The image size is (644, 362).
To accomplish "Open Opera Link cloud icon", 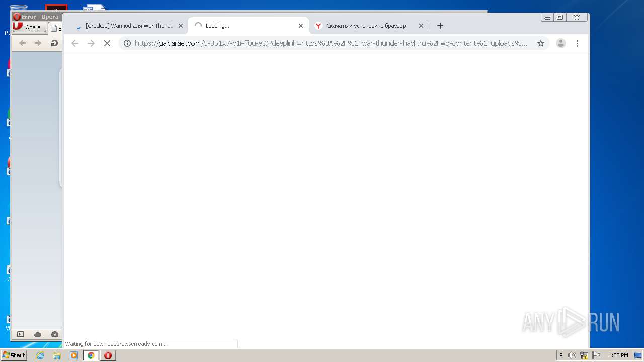I will [x=38, y=334].
